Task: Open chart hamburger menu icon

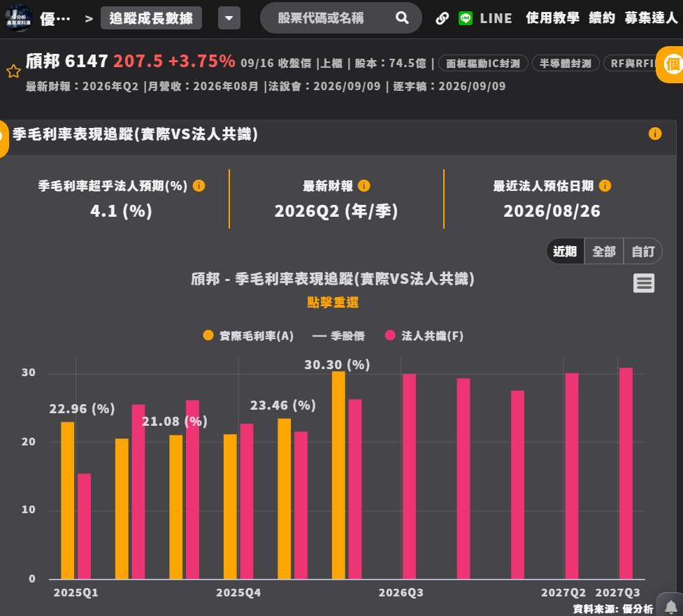Action: pos(643,283)
